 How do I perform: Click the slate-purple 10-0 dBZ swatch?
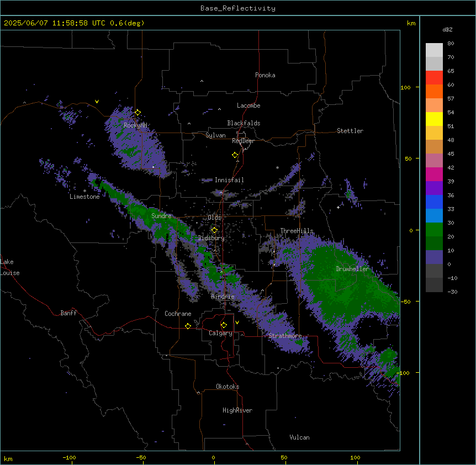434,257
